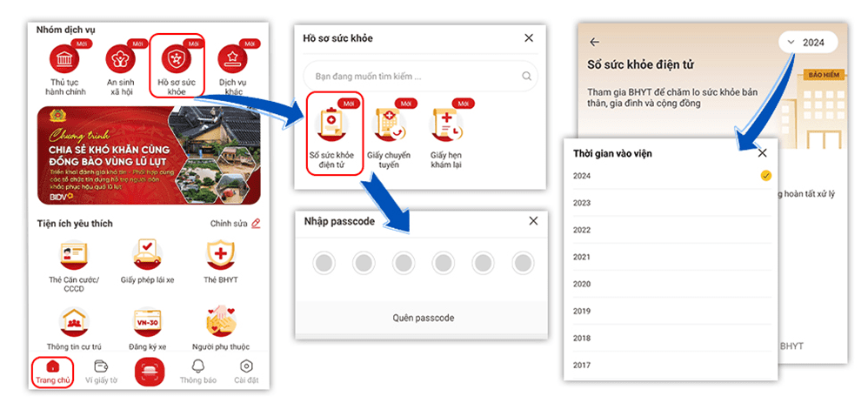
Task: Open Giấy hẹn khám lại
Action: tap(446, 135)
